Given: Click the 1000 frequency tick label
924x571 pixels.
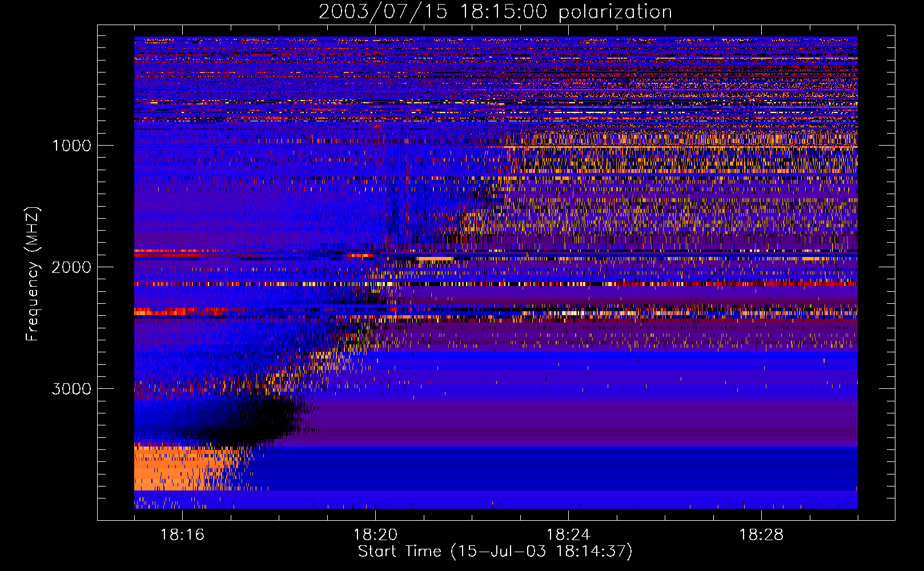Looking at the screenshot, I should (72, 146).
